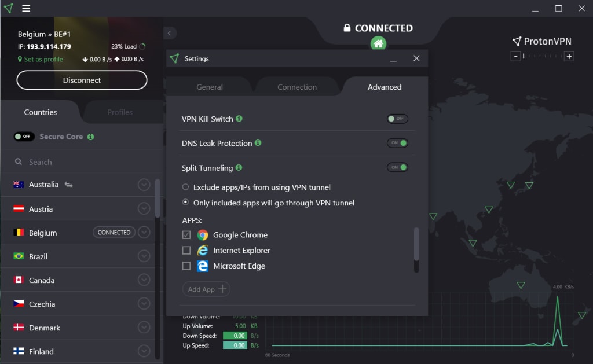Click Split Tunneling info icon
This screenshot has width=593, height=364.
pos(239,167)
